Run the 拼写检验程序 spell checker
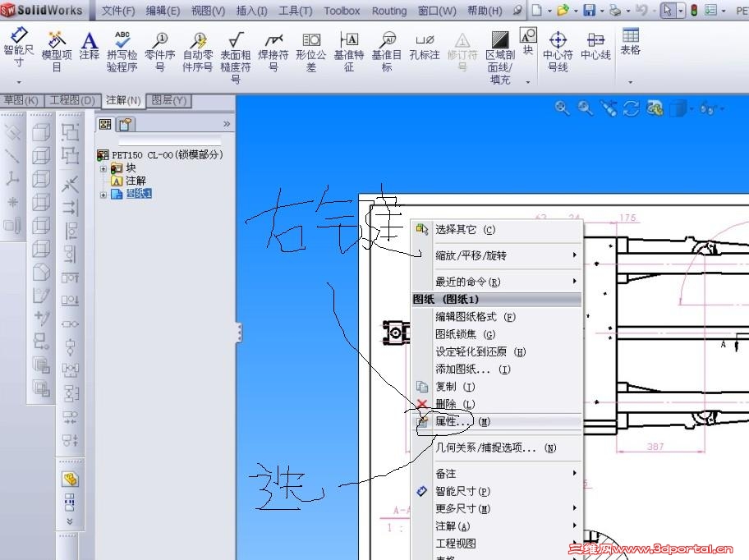 pos(122,52)
